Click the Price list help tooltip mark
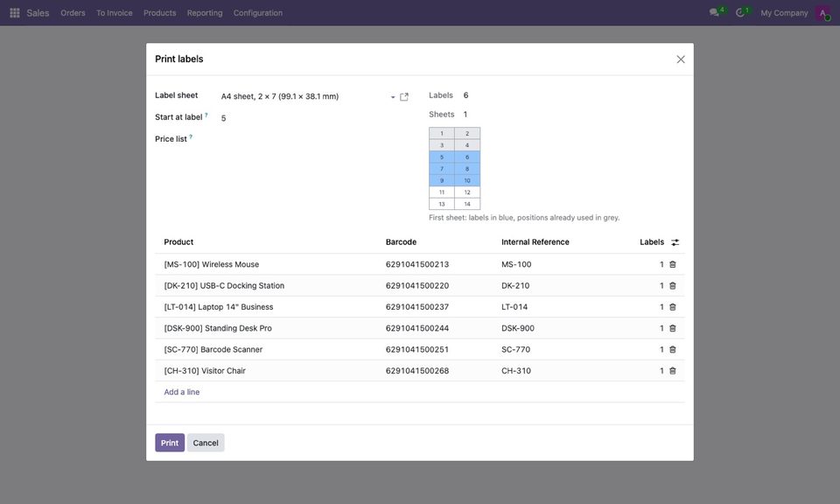Image resolution: width=840 pixels, height=504 pixels. [191, 136]
